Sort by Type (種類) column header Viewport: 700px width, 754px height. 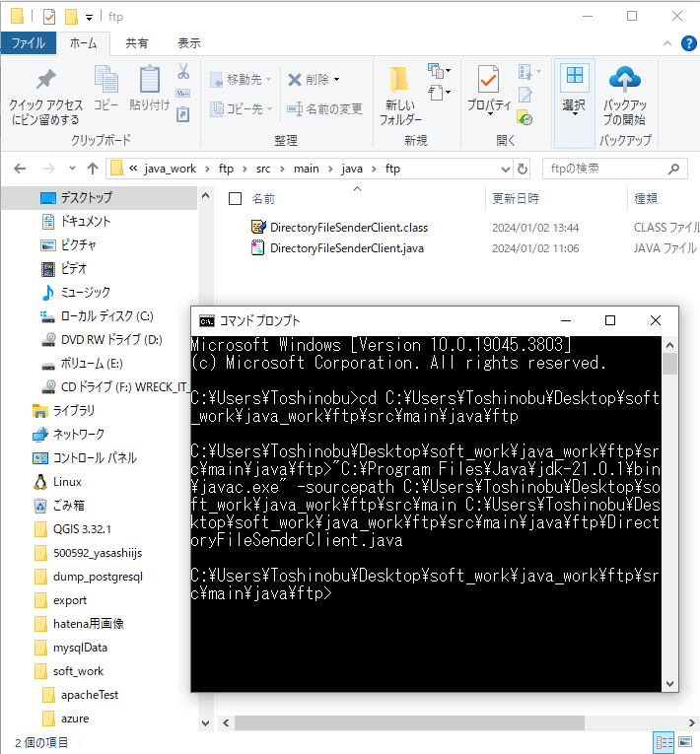coord(646,198)
